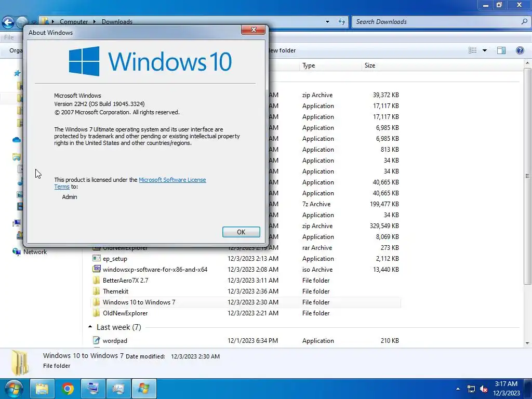Select the Windows 10 to Windows 7 folder
The height and width of the screenshot is (399, 532).
point(246,302)
